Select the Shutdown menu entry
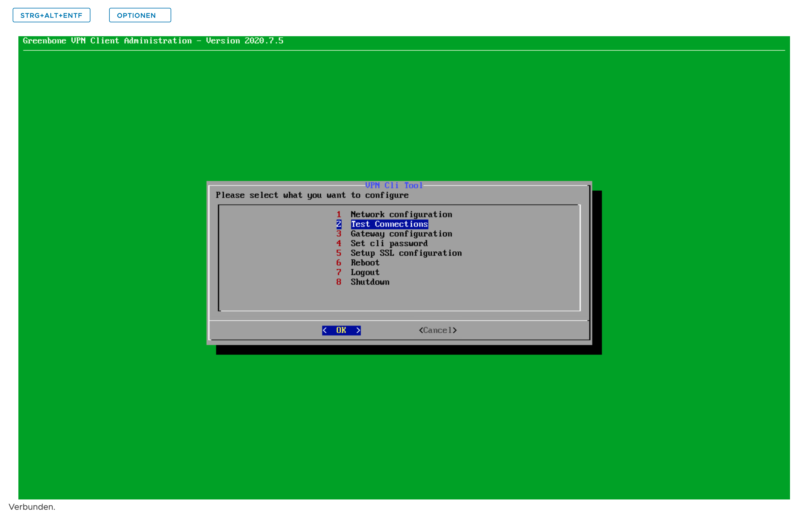The image size is (812, 526). point(363,282)
